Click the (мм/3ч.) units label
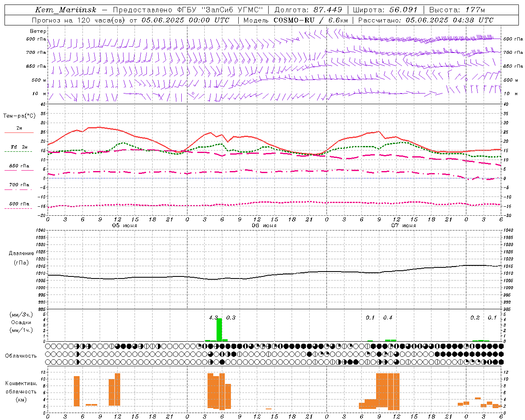This screenshot has height=420, width=525. (x=21, y=315)
